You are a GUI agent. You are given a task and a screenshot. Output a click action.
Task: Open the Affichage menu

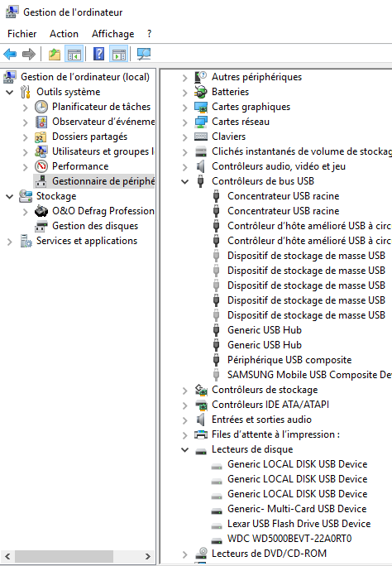click(112, 34)
